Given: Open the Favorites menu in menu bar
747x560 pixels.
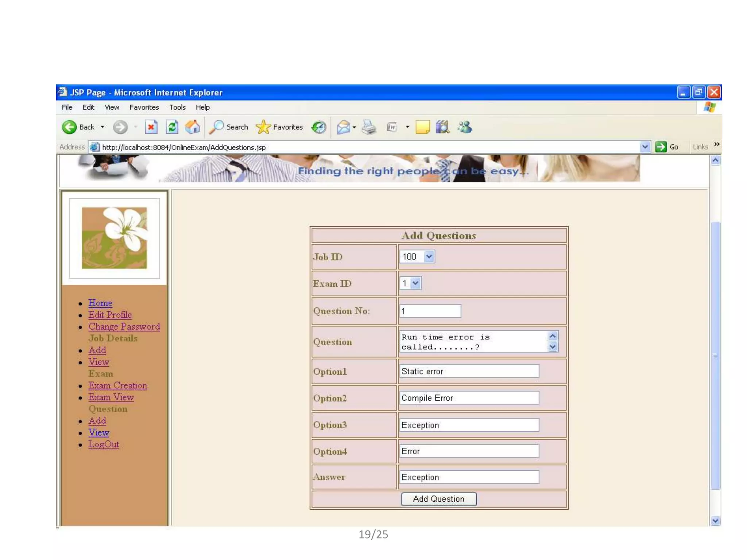Looking at the screenshot, I should coord(144,107).
